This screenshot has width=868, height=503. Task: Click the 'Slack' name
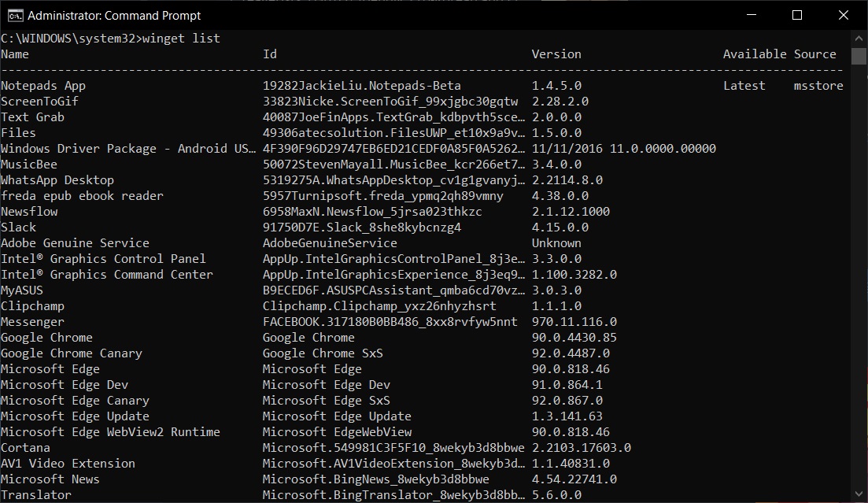18,227
